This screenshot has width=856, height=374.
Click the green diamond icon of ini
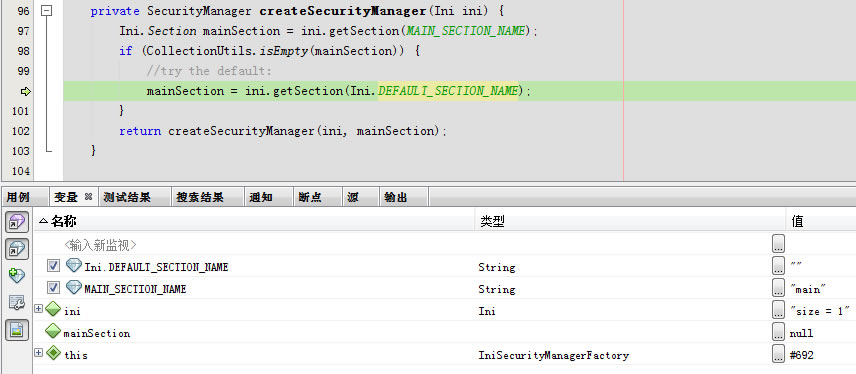(53, 310)
